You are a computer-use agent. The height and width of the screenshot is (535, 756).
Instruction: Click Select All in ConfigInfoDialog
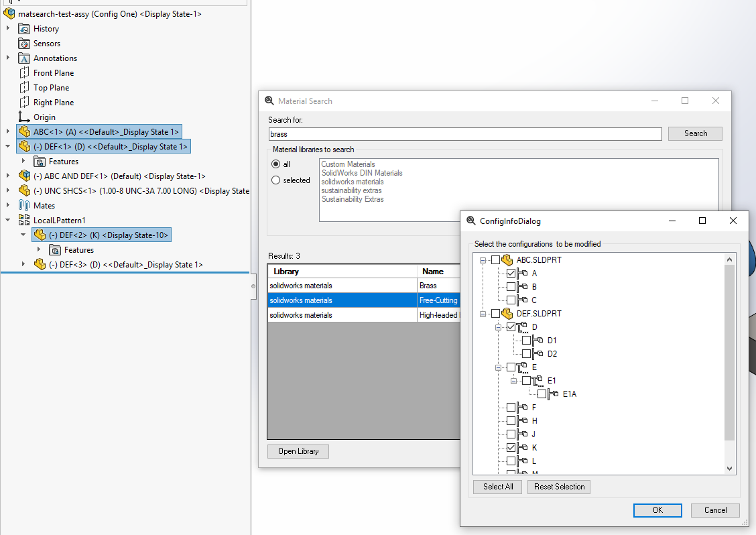point(497,487)
